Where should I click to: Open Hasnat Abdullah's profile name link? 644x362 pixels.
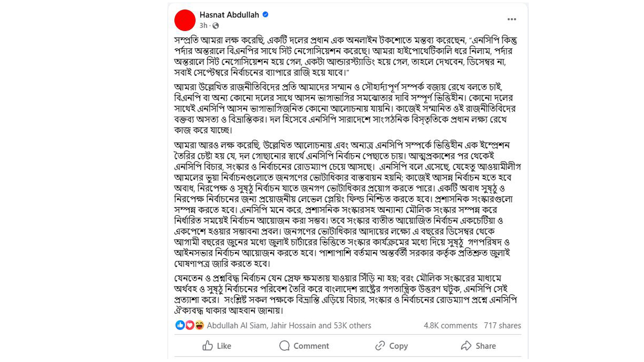(x=229, y=15)
